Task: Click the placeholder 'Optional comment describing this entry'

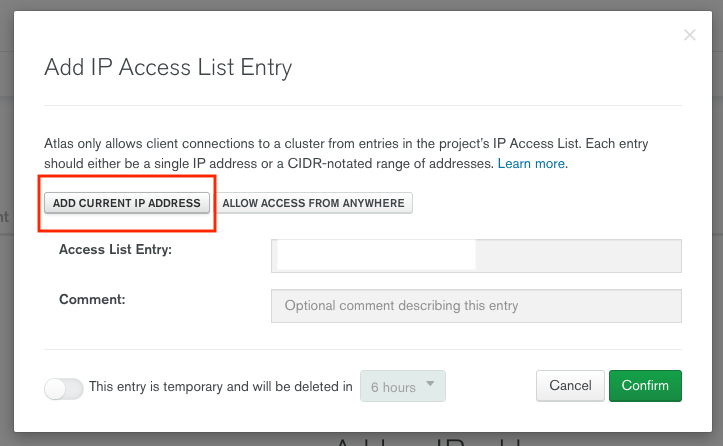Action: coord(401,306)
